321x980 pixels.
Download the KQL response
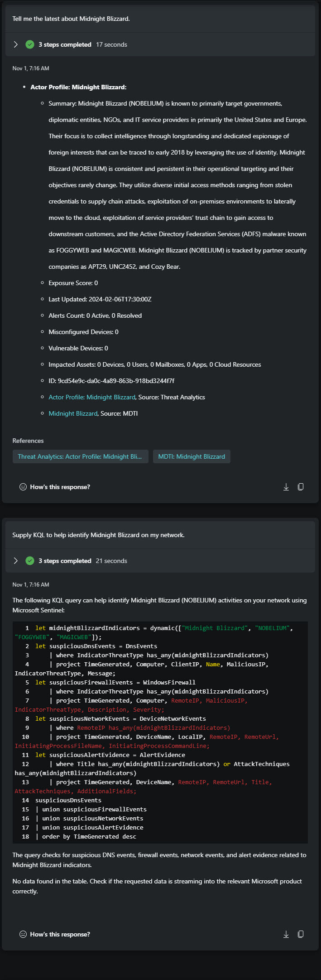[x=286, y=934]
